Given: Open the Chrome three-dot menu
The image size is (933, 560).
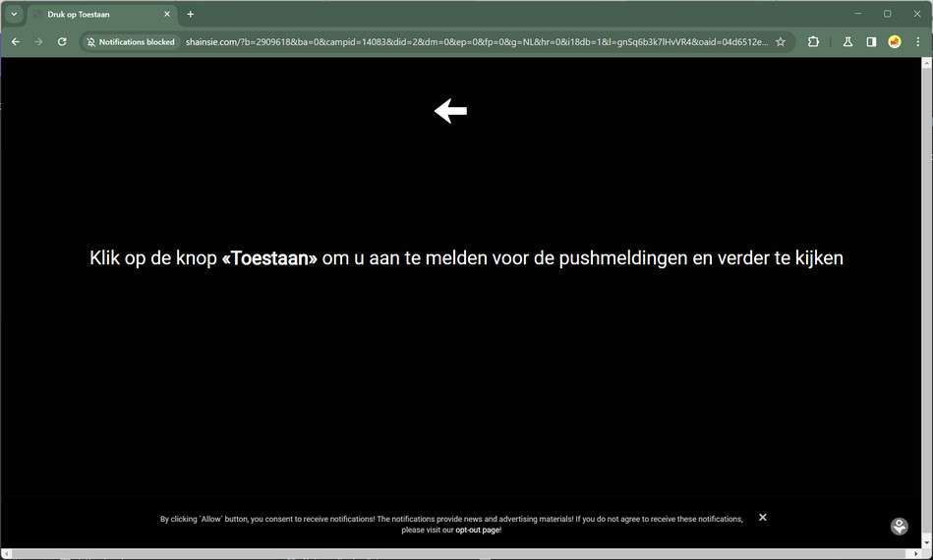Looking at the screenshot, I should point(918,41).
